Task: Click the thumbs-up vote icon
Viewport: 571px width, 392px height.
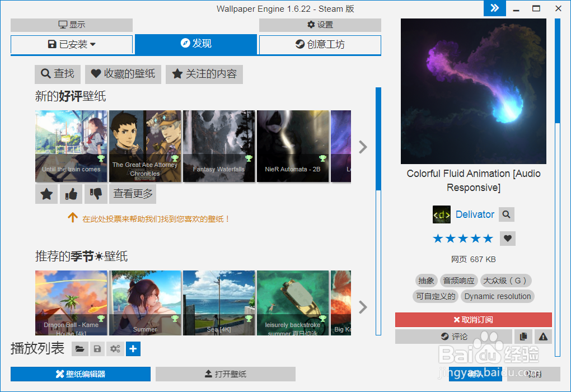Action: coord(71,194)
